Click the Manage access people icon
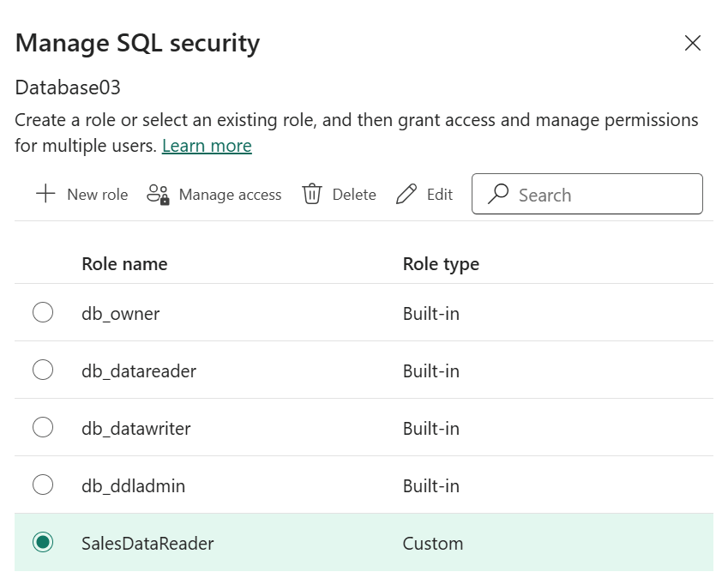This screenshot has width=728, height=578. (x=158, y=195)
